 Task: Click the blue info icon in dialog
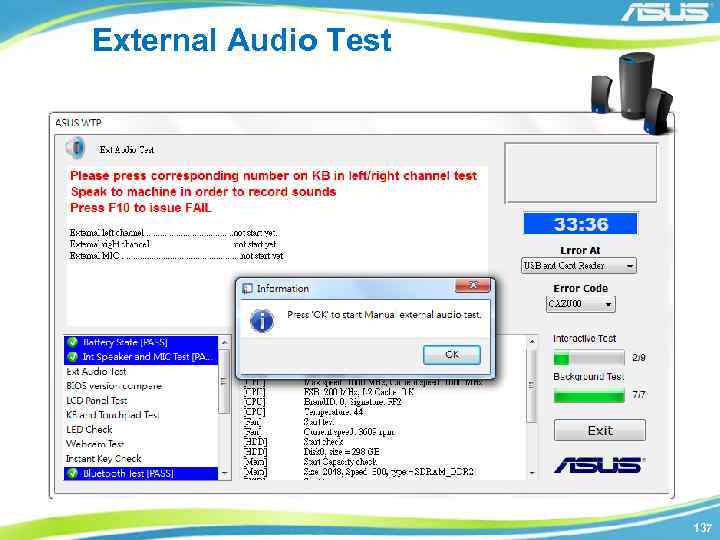tap(262, 321)
